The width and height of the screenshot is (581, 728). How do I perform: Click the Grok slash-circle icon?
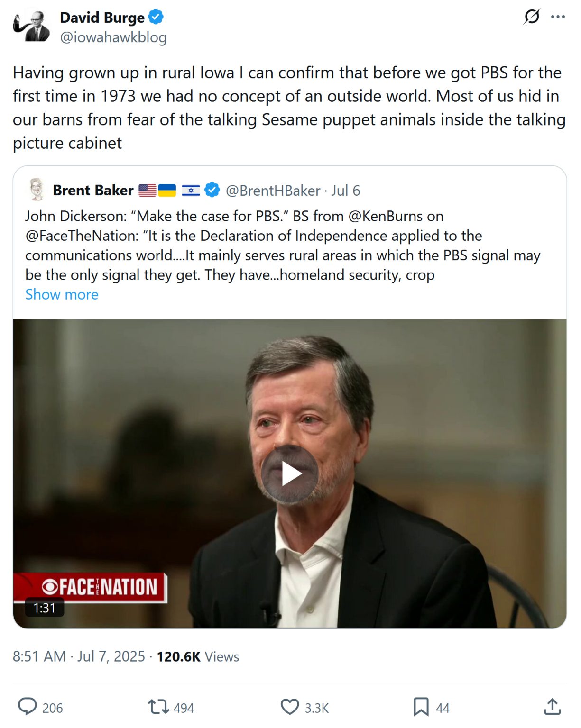tap(532, 17)
